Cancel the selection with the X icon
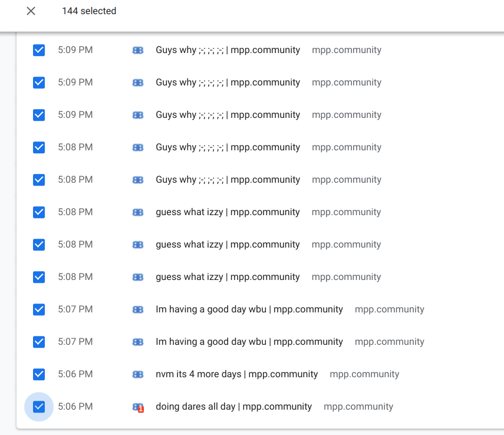This screenshot has width=504, height=435. 31,11
